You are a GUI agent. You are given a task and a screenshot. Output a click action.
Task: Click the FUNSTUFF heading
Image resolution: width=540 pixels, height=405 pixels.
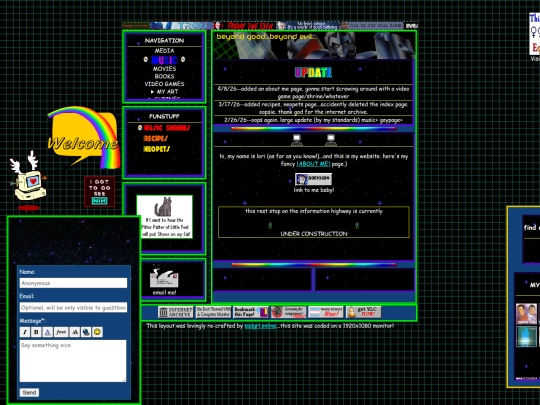tap(164, 116)
